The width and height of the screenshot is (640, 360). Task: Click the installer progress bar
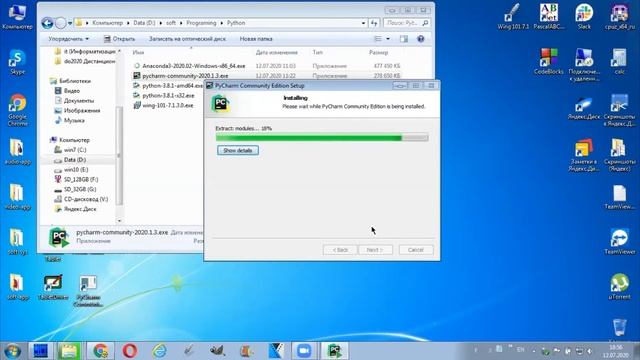click(x=322, y=138)
